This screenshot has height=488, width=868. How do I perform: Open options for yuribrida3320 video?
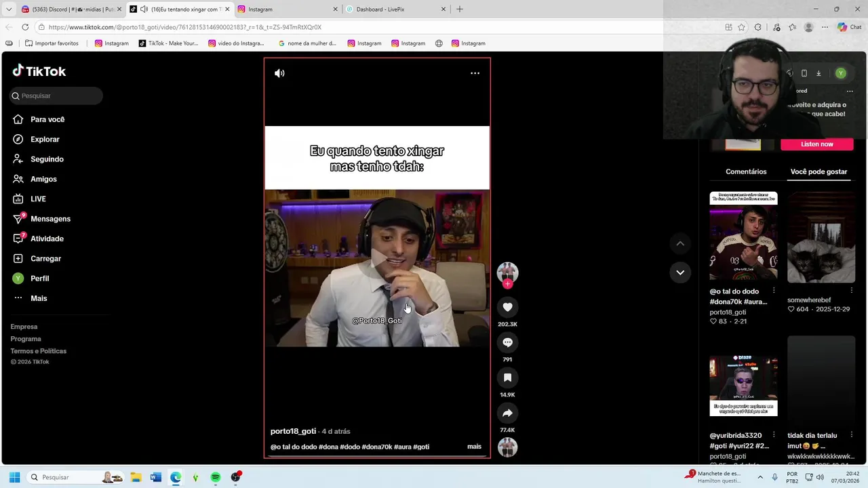pos(774,435)
